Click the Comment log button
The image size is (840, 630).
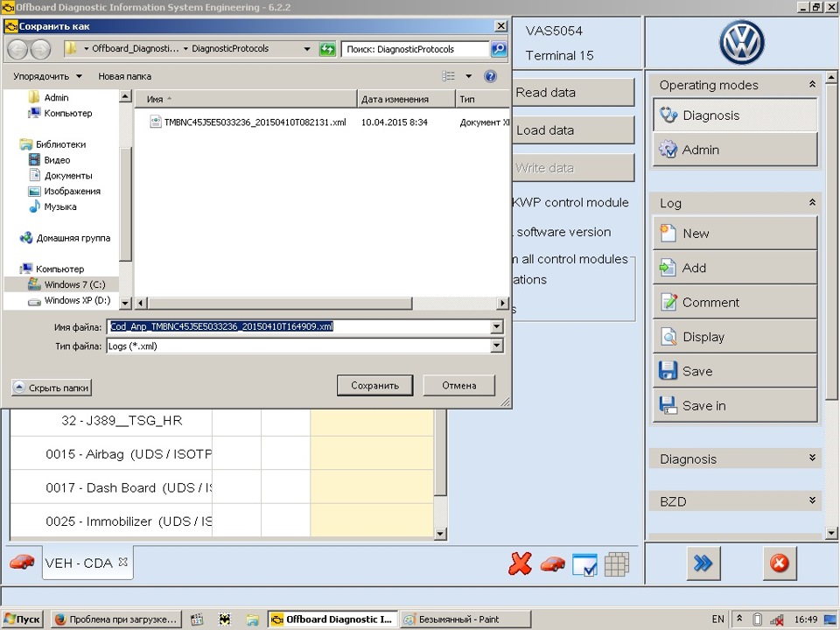tap(735, 302)
